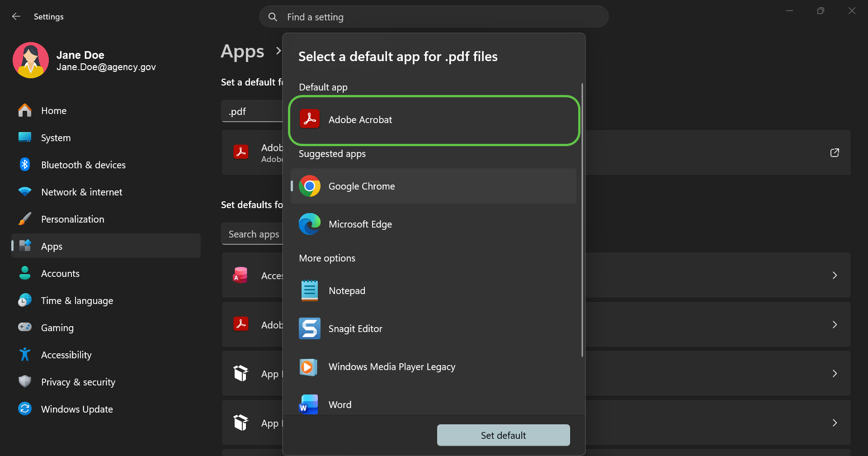Image resolution: width=868 pixels, height=456 pixels.
Task: Click Jane Doe account name
Action: pos(80,55)
